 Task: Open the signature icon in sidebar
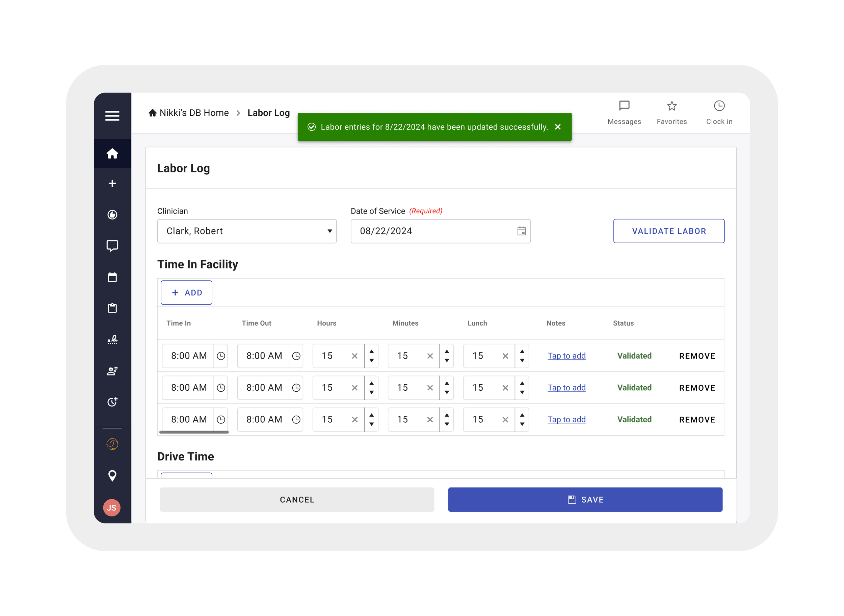click(x=112, y=339)
